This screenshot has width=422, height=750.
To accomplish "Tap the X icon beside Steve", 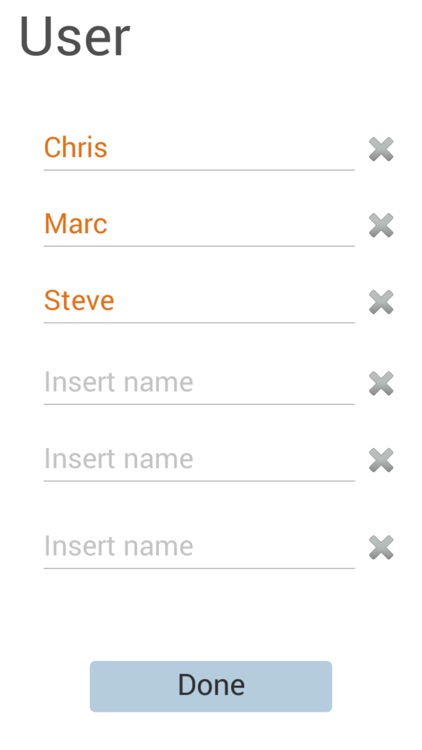I will point(381,302).
